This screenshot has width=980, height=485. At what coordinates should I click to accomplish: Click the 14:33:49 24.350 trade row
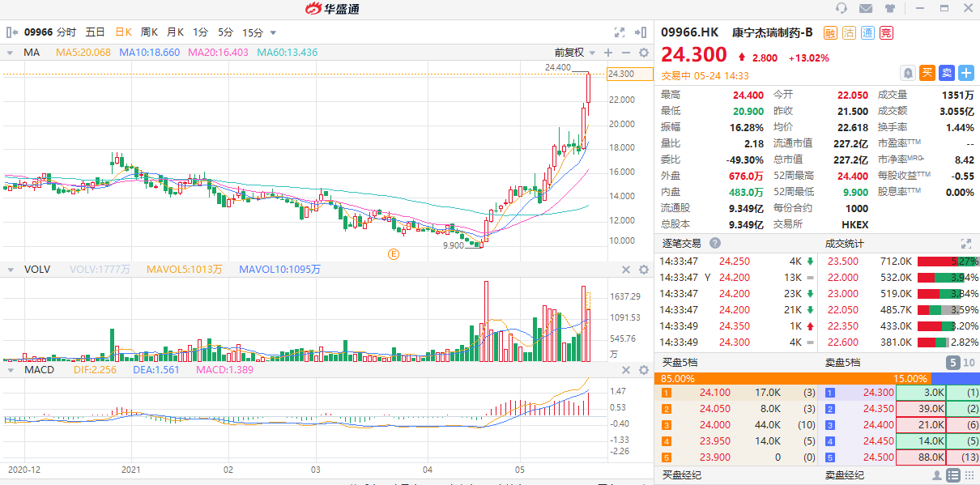(x=737, y=326)
